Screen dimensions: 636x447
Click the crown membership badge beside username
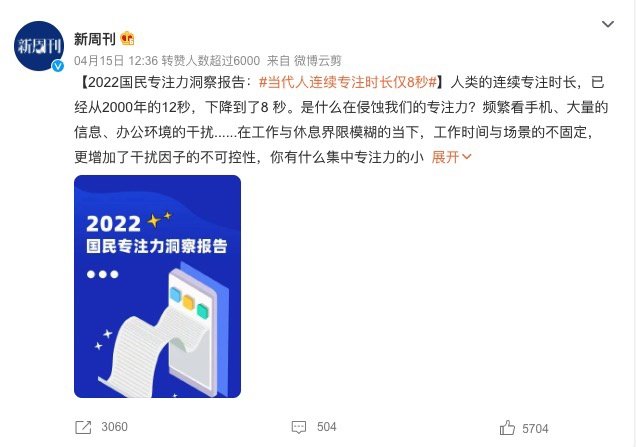point(127,39)
